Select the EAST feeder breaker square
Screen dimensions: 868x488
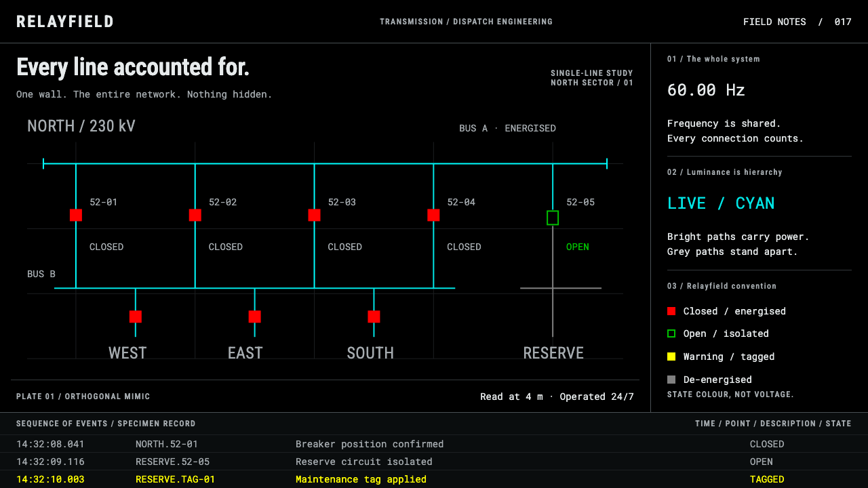click(255, 317)
